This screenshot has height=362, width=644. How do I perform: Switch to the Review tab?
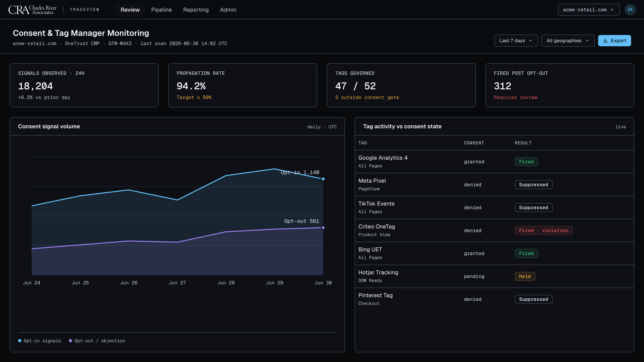pos(130,10)
